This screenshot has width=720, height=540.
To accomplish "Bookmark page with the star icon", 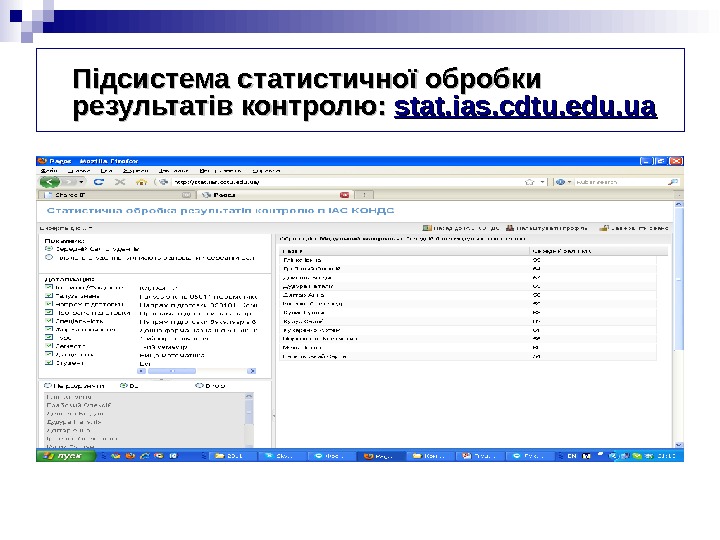I will (530, 182).
